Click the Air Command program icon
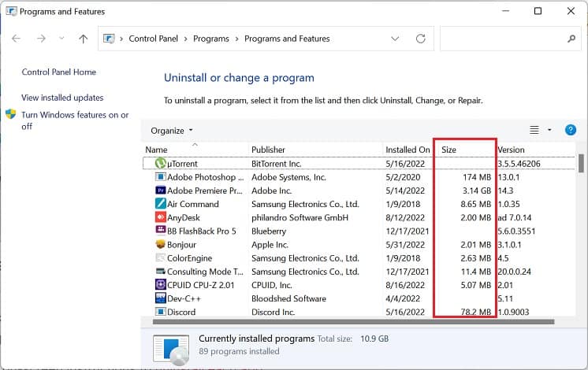 161,204
